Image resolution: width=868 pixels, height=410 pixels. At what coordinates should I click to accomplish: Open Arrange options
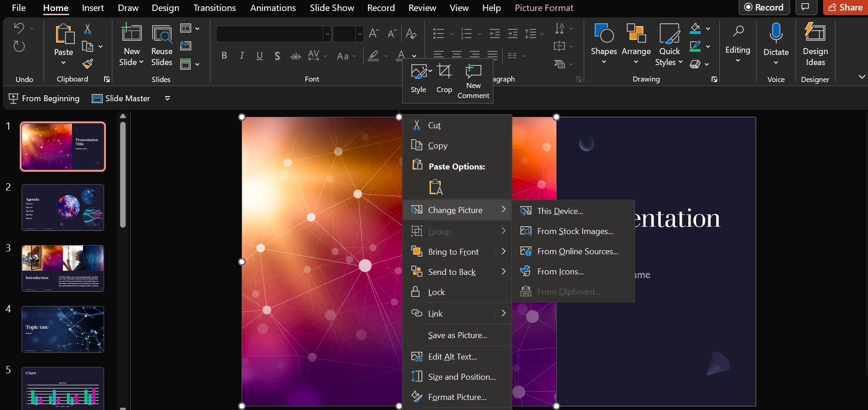[636, 44]
